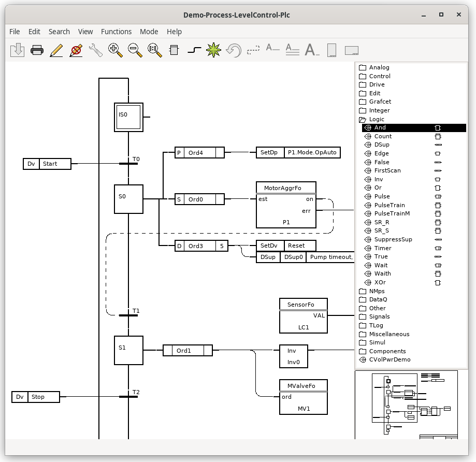This screenshot has width=476, height=462.
Task: Select the connection line tool
Action: coord(194,50)
